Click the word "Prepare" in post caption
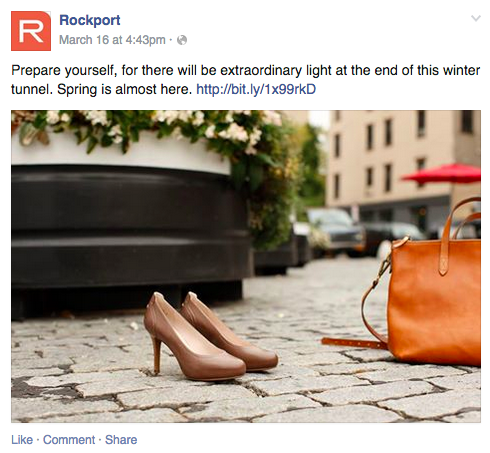 click(36, 71)
